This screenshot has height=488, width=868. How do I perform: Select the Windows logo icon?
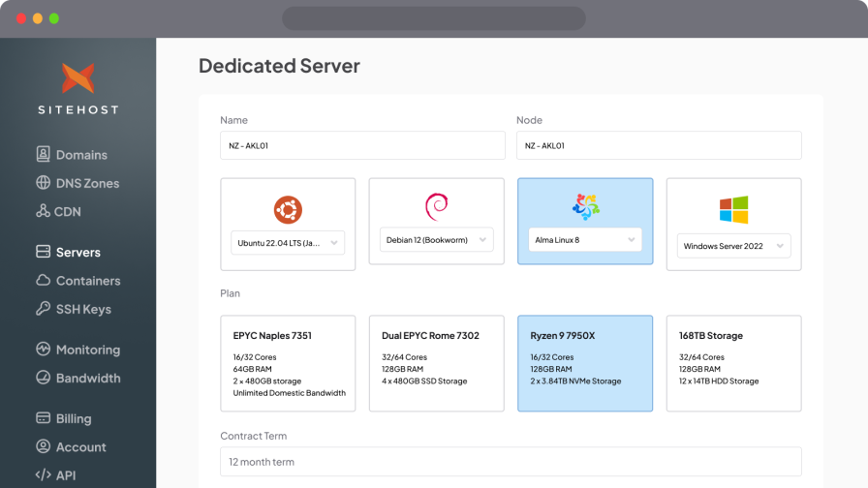(733, 210)
